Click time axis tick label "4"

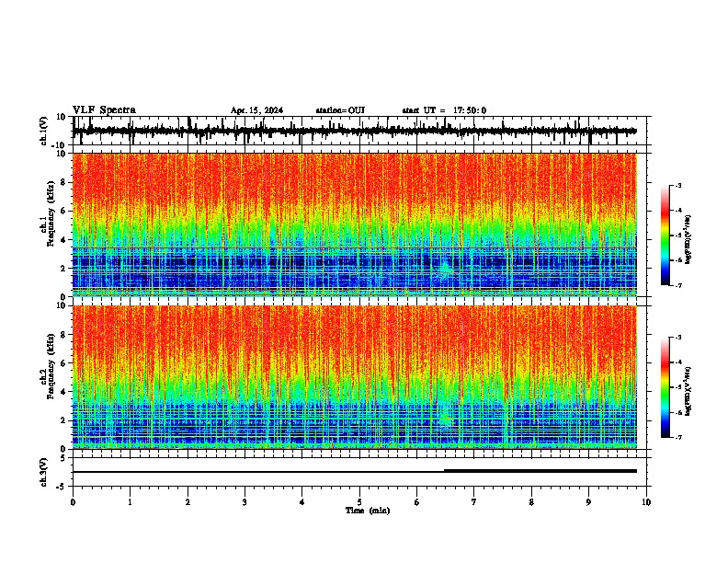(x=301, y=502)
